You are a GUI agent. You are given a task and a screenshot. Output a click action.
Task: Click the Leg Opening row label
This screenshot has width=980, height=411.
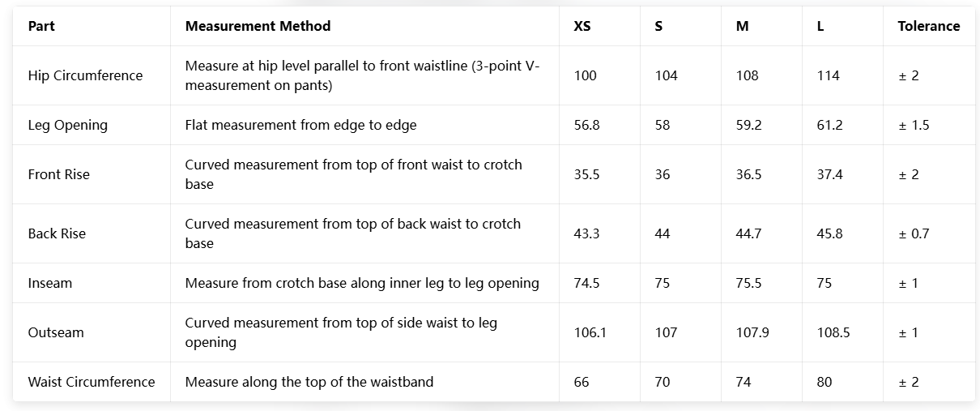[x=67, y=125]
